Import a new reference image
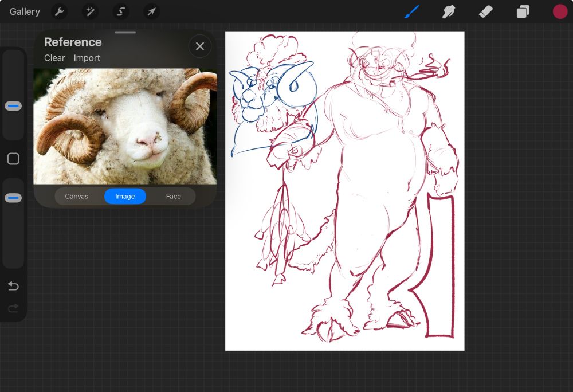The height and width of the screenshot is (392, 573). (x=87, y=58)
